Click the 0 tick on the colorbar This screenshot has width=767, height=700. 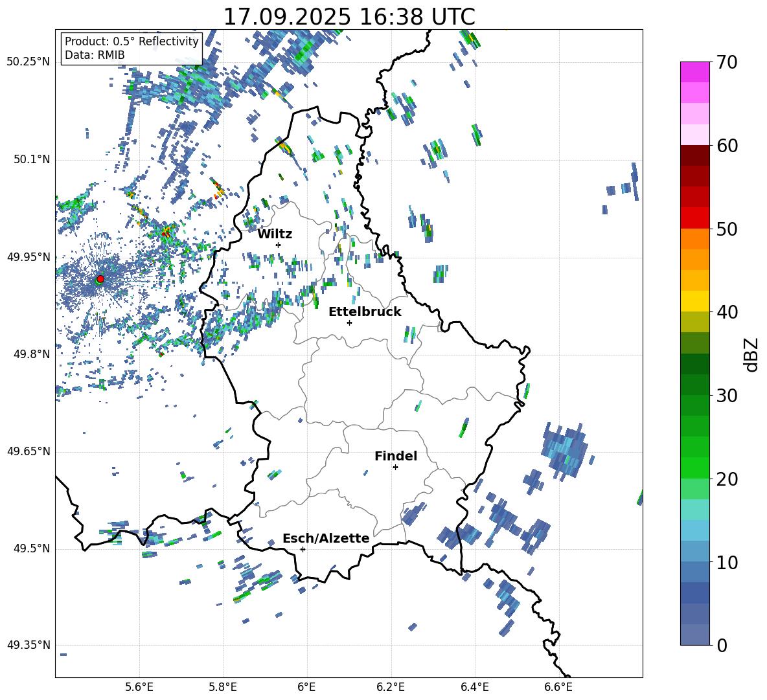tap(722, 645)
